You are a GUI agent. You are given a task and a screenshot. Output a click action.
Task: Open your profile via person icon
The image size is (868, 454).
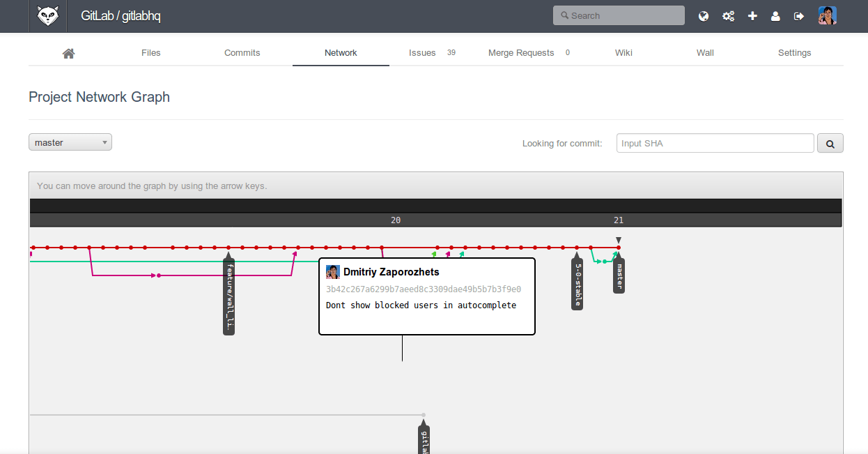tap(775, 15)
